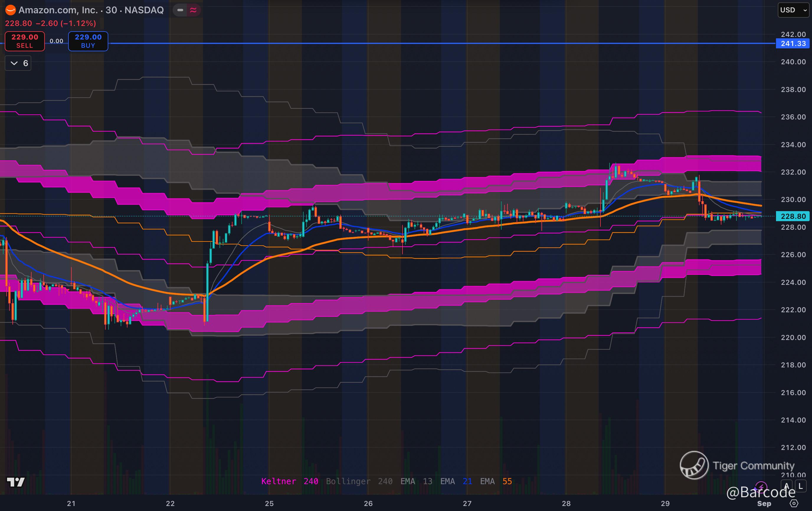This screenshot has width=812, height=511.
Task: Click the Keltner 240 indicator label
Action: pos(289,481)
